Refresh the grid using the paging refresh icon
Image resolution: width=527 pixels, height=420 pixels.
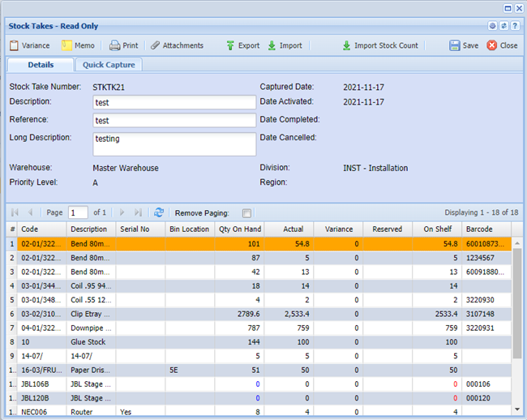coord(159,212)
